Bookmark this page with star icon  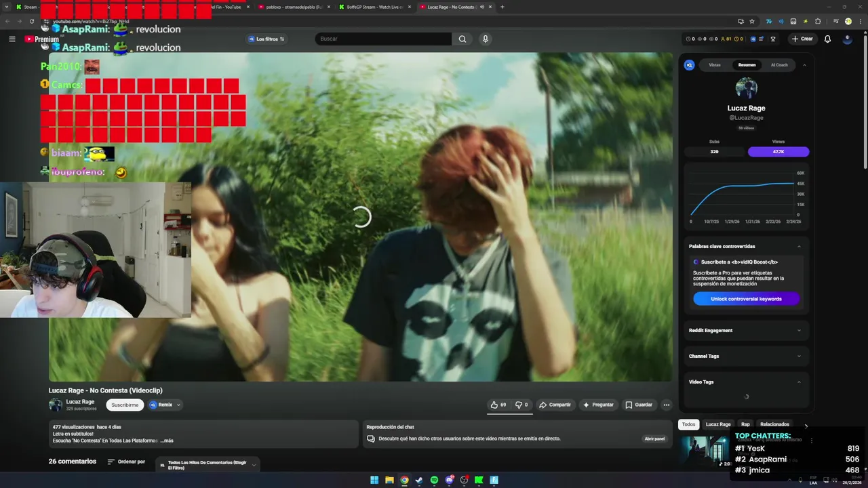[x=752, y=21]
